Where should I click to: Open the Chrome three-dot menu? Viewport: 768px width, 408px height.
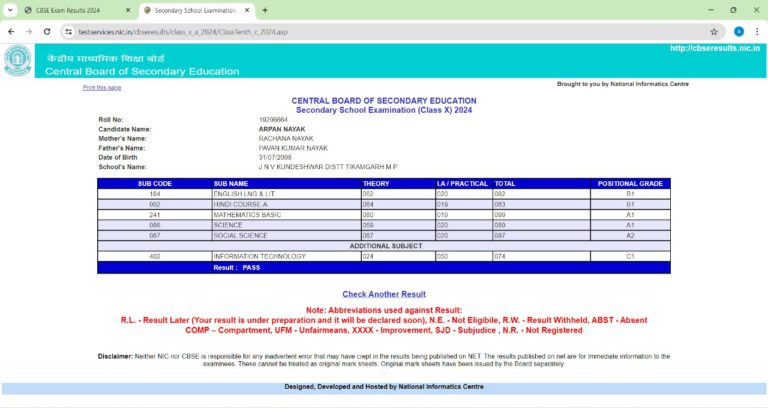point(757,31)
